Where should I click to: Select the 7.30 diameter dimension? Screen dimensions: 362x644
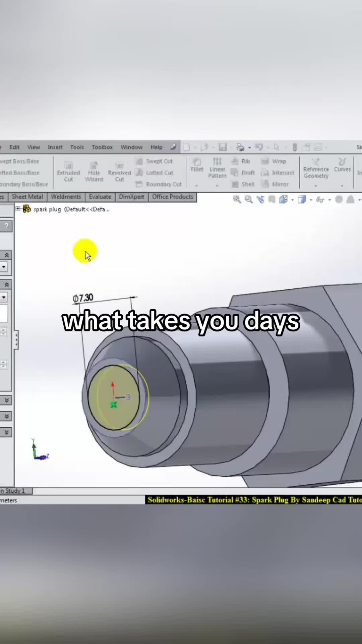click(x=83, y=298)
